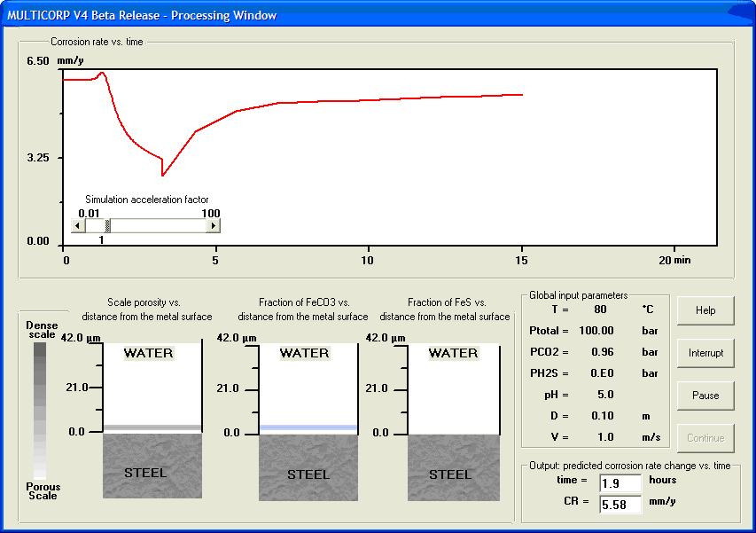Image resolution: width=756 pixels, height=533 pixels.
Task: Click the time output field in hours
Action: [620, 483]
